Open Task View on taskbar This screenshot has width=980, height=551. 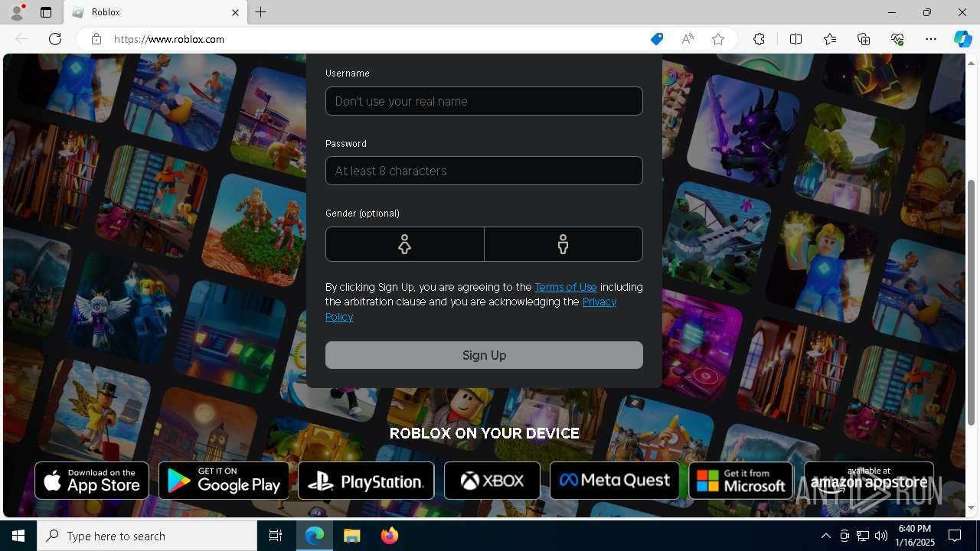[276, 536]
